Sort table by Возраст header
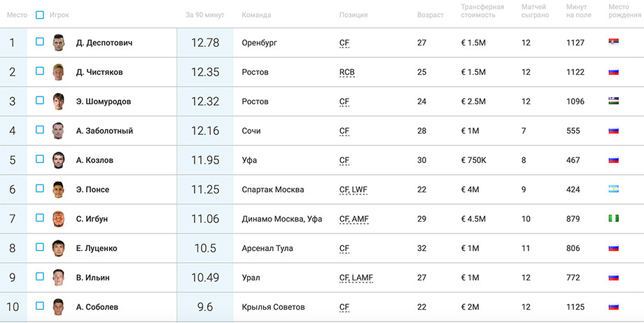Viewport: 644px width, 323px height. pyautogui.click(x=430, y=15)
